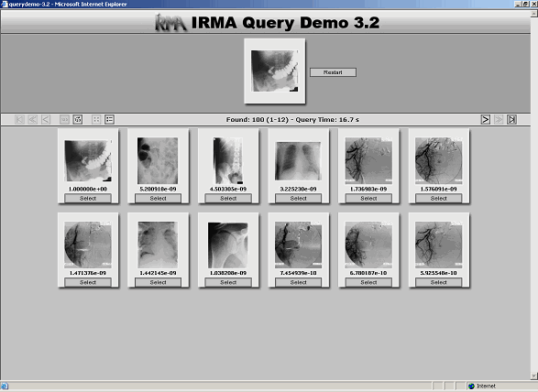
Task: Select the result scored 5.925548e-10
Action: coord(438,282)
